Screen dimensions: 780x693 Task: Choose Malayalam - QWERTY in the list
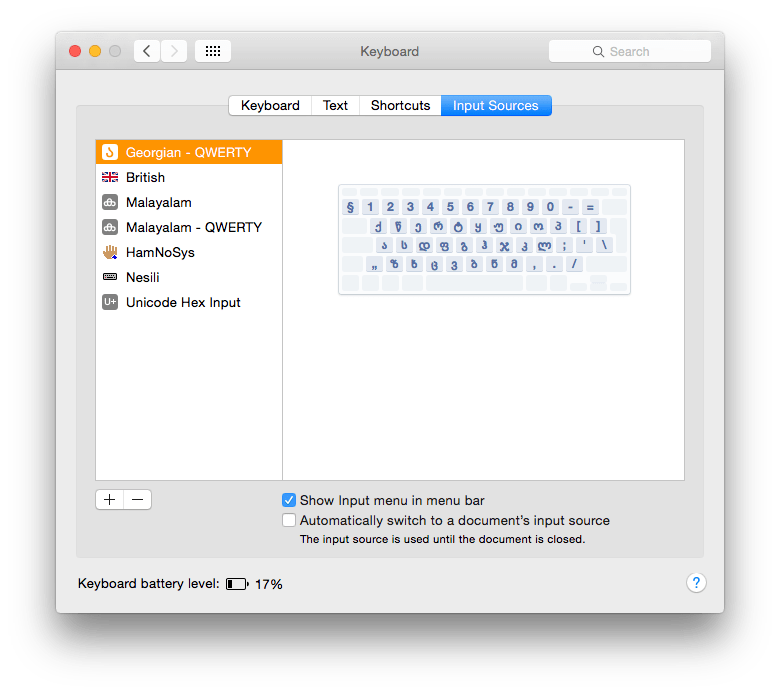(189, 227)
